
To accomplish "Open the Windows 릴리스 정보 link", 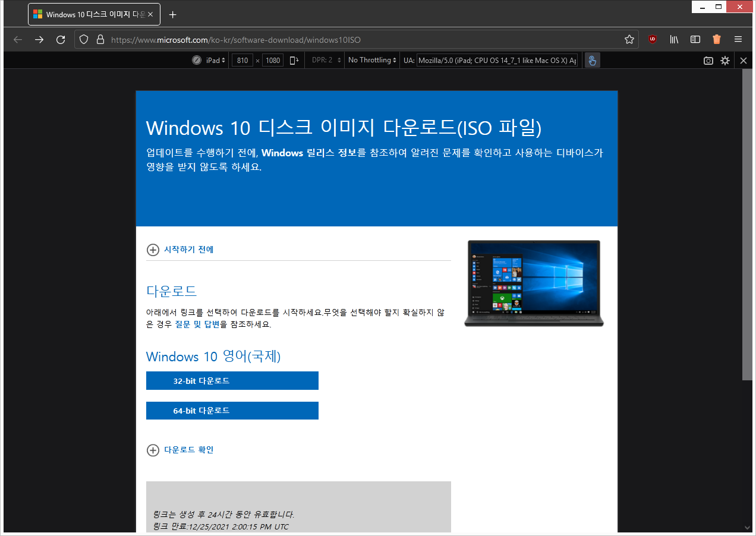I will [x=309, y=153].
